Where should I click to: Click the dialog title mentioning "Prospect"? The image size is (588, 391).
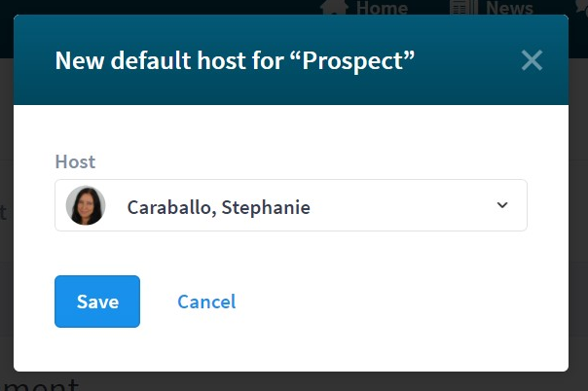[235, 60]
